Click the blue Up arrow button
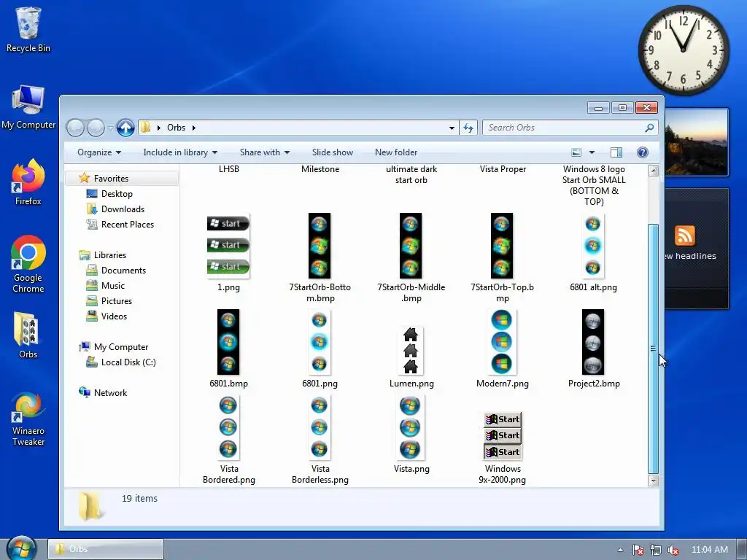The width and height of the screenshot is (747, 560). (125, 128)
